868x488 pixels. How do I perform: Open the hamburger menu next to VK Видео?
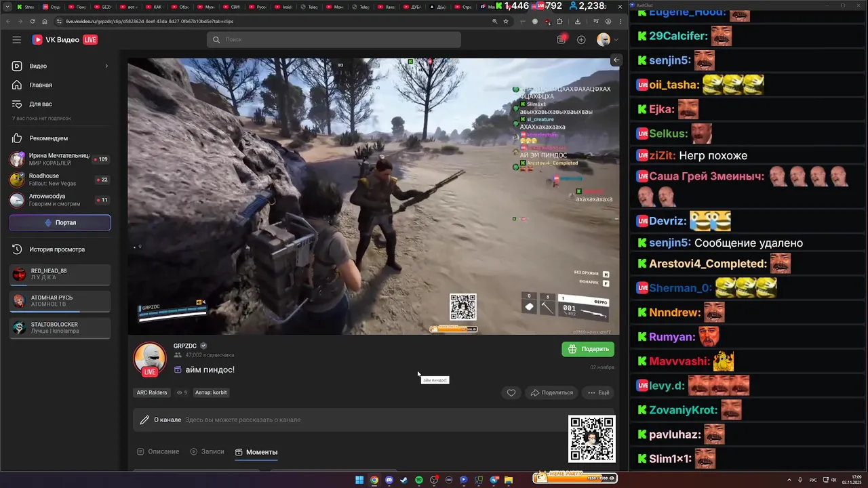pyautogui.click(x=16, y=39)
